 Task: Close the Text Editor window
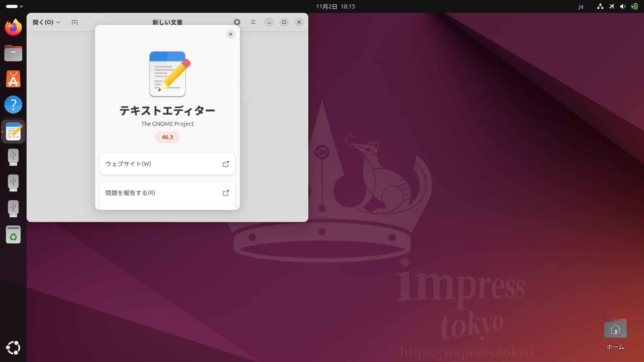pos(299,22)
